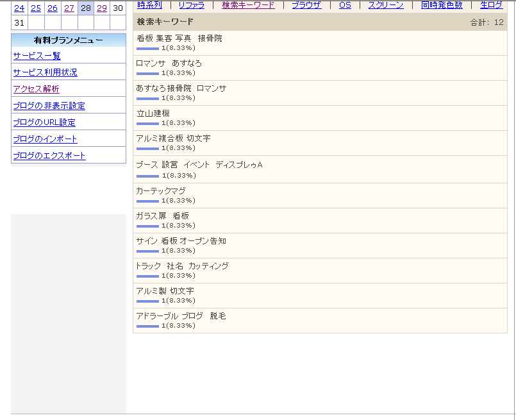This screenshot has width=516, height=420.
Task: Click percentage bar under カーテックマグ
Action: pyautogui.click(x=147, y=201)
